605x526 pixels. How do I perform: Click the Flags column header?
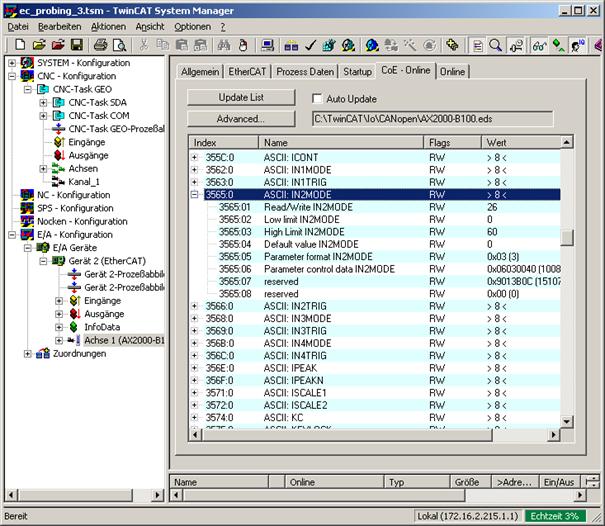tap(453, 143)
